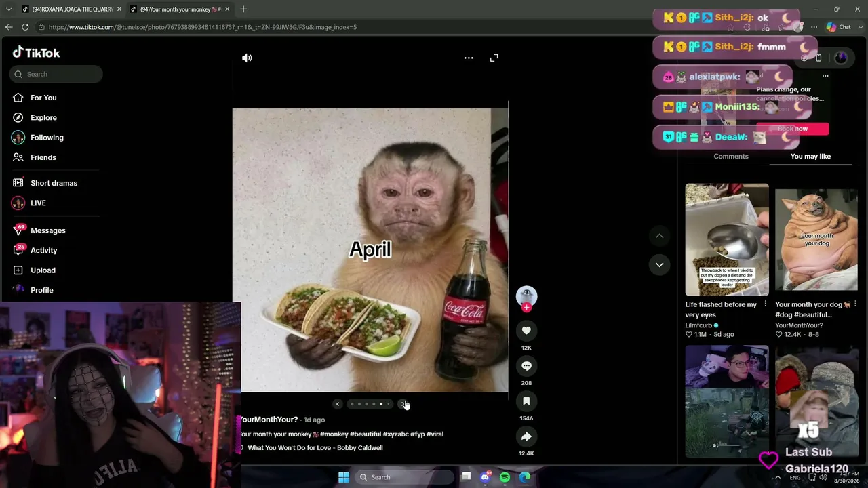Click the #fyp hashtag

click(417, 434)
